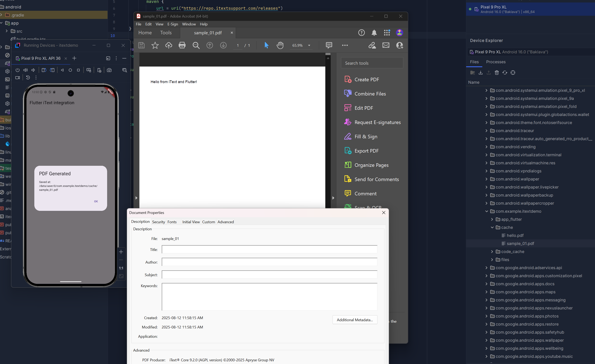Print the PDF from Acrobat toolbar

click(182, 45)
